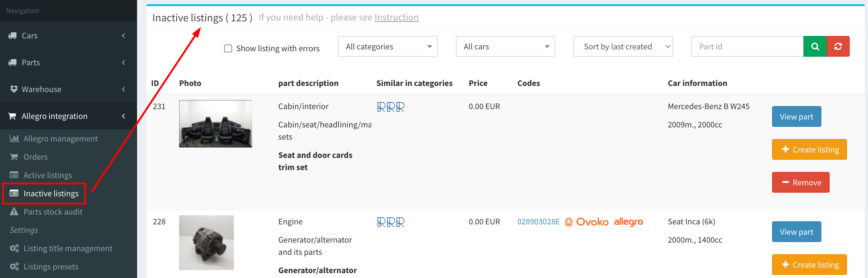Viewport: 868px width, 278px height.
Task: Enable Show listing with errors
Action: pos(228,48)
